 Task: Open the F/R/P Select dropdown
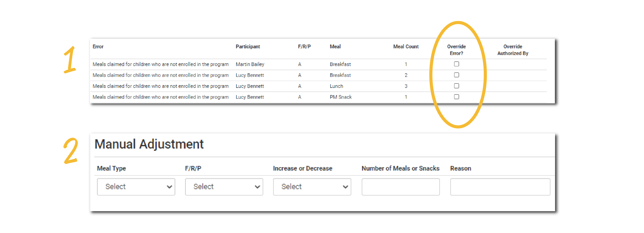click(224, 186)
